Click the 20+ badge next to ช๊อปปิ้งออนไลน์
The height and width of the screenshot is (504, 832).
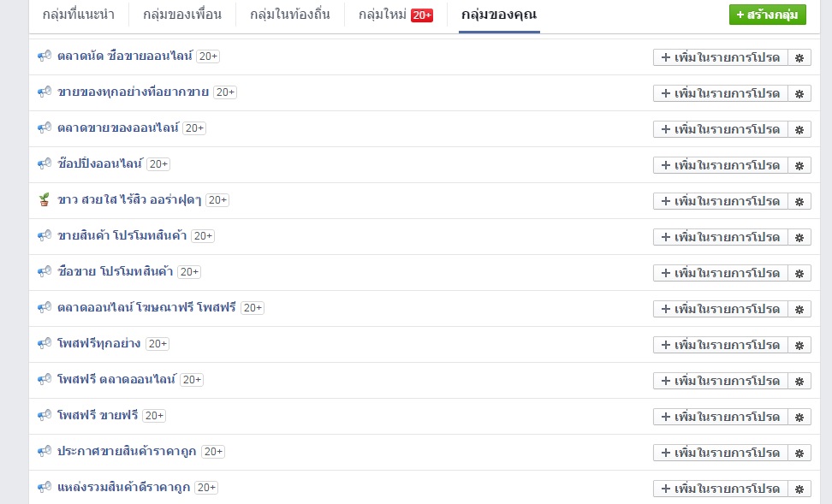pos(158,164)
